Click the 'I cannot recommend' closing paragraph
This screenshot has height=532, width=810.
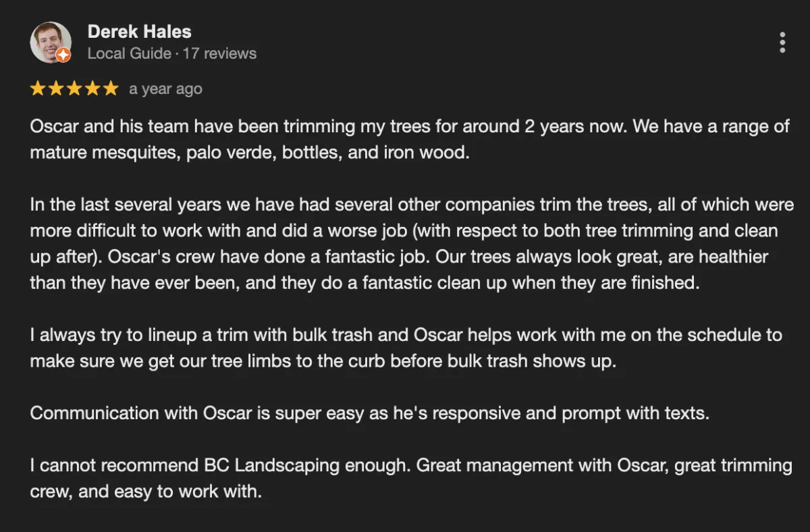tap(411, 478)
